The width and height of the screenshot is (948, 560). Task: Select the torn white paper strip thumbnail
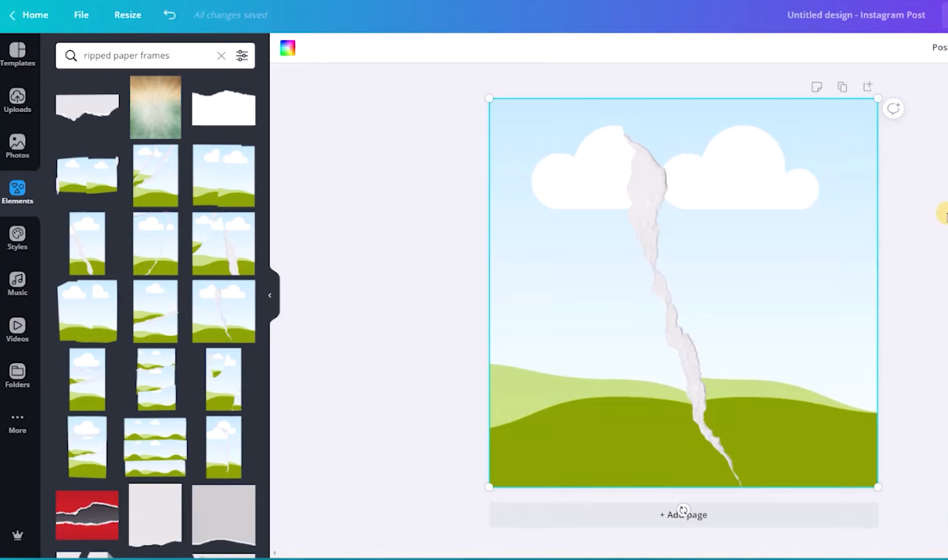click(x=87, y=107)
